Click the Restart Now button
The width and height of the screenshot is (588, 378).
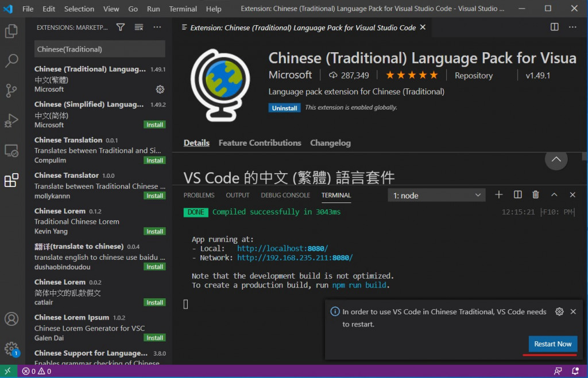pyautogui.click(x=553, y=344)
